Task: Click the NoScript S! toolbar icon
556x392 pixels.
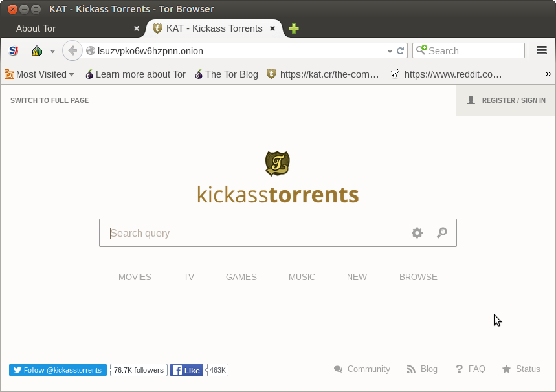Action: click(14, 51)
